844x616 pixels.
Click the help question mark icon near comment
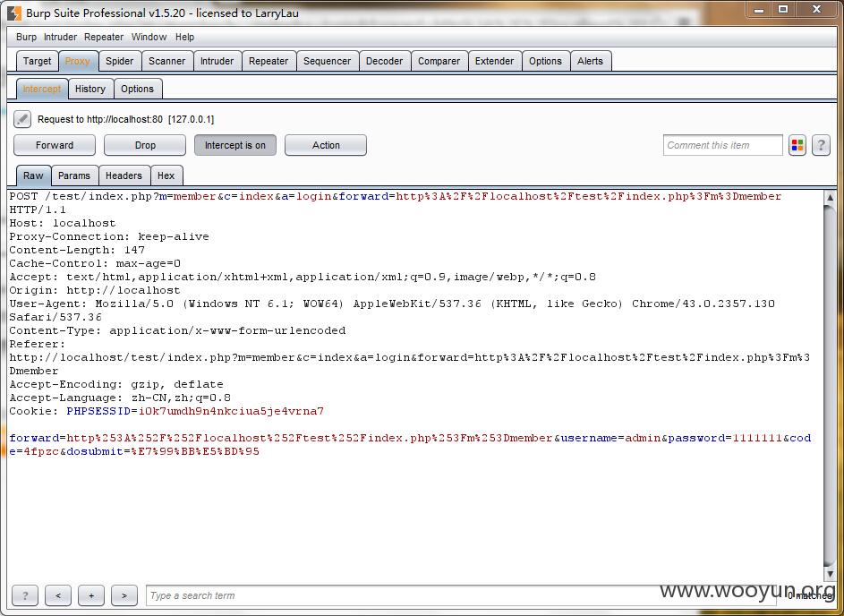tap(821, 145)
